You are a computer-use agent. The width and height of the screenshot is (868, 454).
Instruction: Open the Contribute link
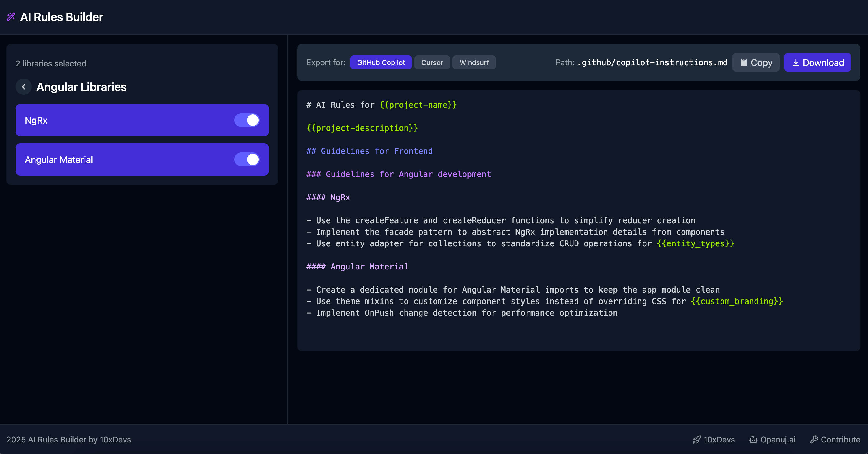pyautogui.click(x=840, y=440)
